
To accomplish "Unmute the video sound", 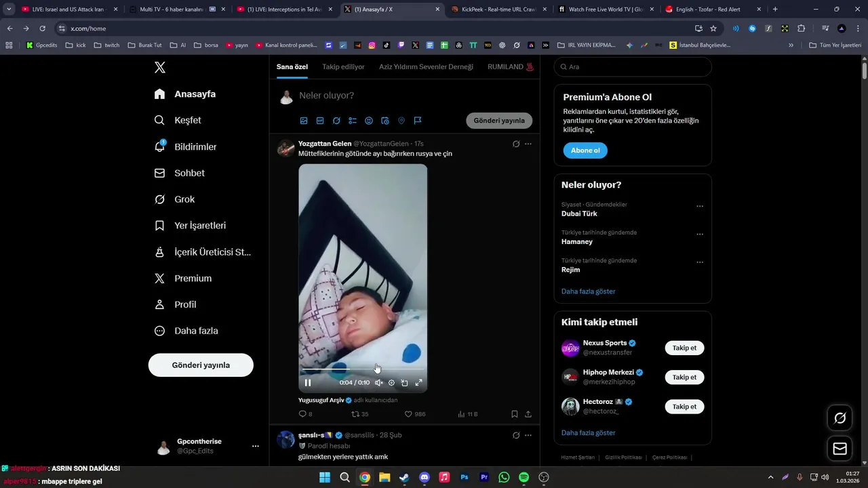I will coord(379,383).
